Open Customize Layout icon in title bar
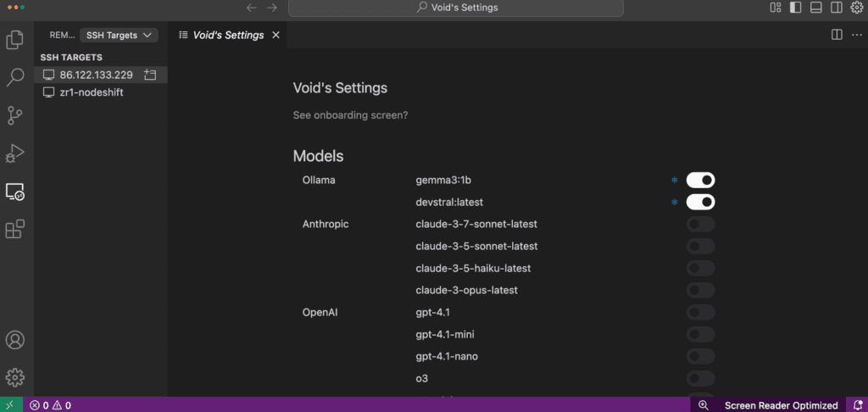868x412 pixels. (776, 8)
